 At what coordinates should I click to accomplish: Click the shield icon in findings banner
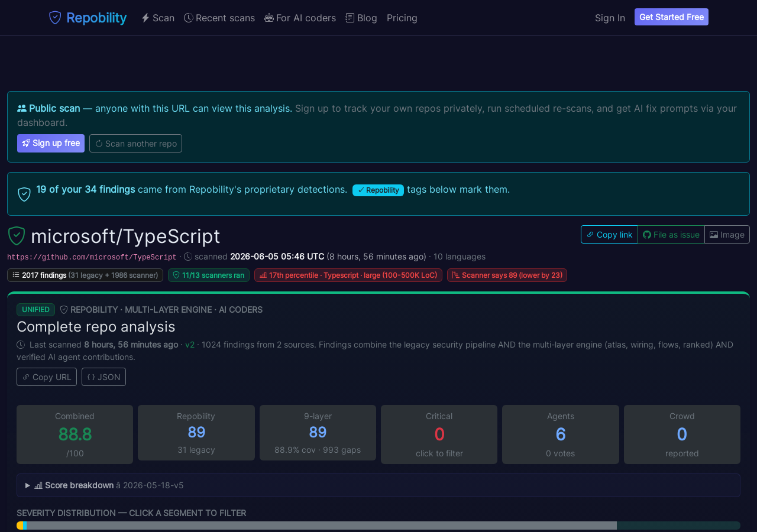(x=24, y=194)
